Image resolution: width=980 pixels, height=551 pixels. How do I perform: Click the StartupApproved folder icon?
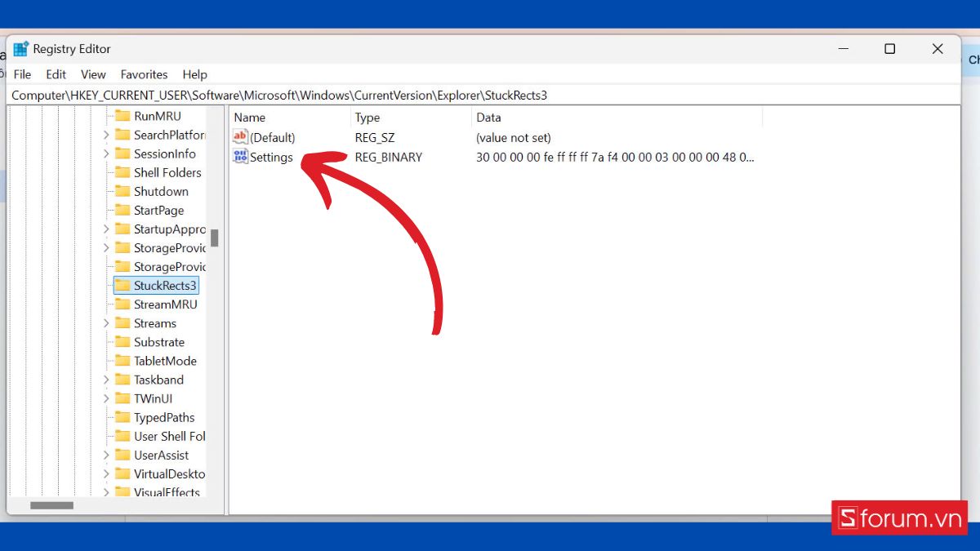pyautogui.click(x=122, y=229)
